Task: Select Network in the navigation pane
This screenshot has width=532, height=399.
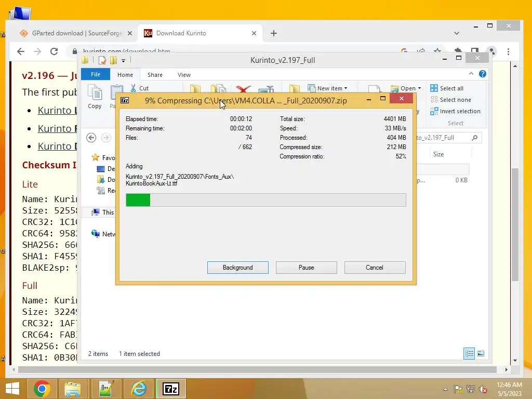Action: pos(103,234)
